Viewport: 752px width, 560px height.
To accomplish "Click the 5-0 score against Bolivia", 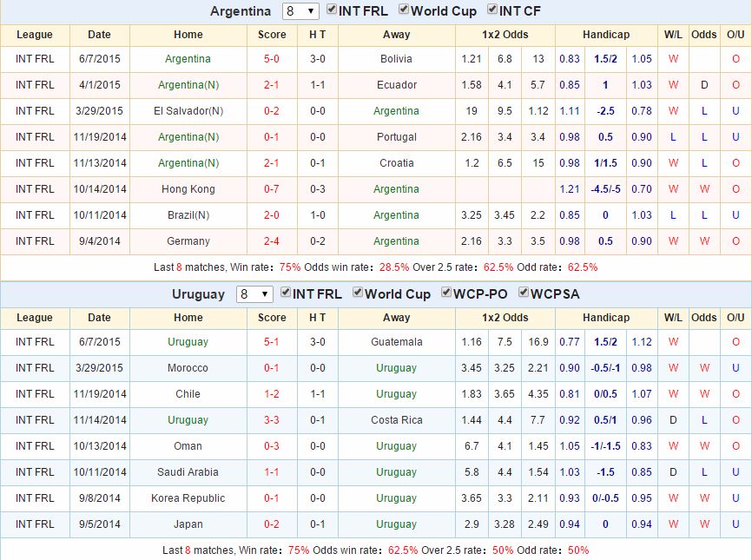I will point(272,59).
